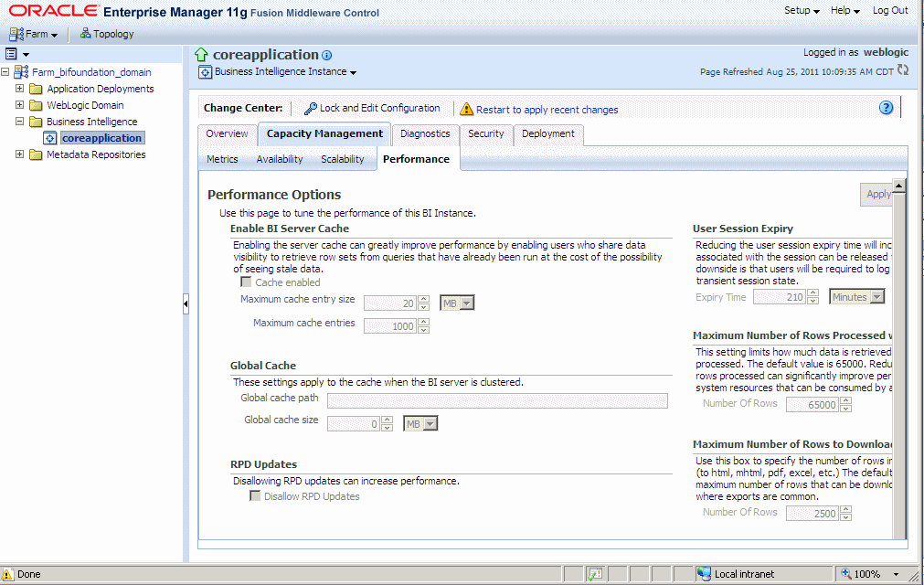Open Global cache size MB dropdown
The image size is (924, 585).
point(420,423)
